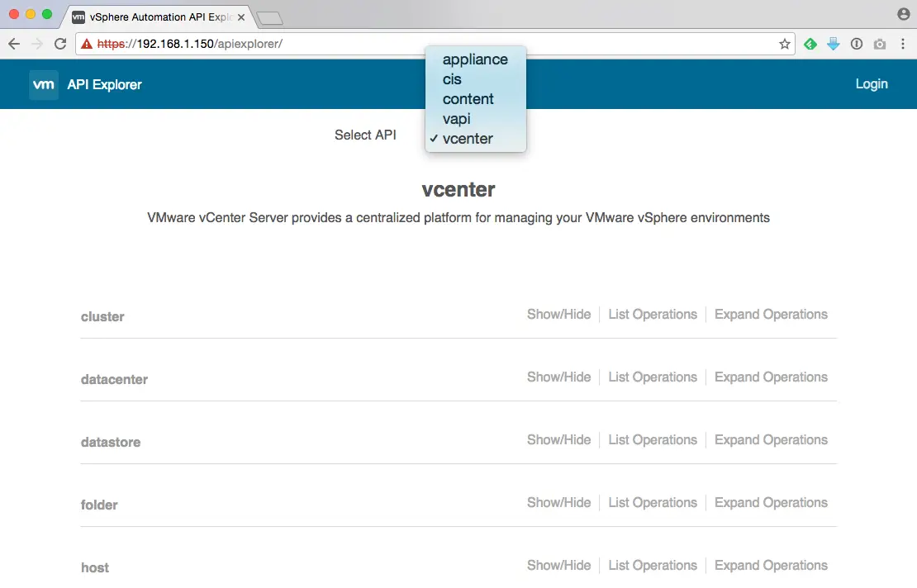The width and height of the screenshot is (917, 588).
Task: Click the green diamond extension icon
Action: point(810,44)
